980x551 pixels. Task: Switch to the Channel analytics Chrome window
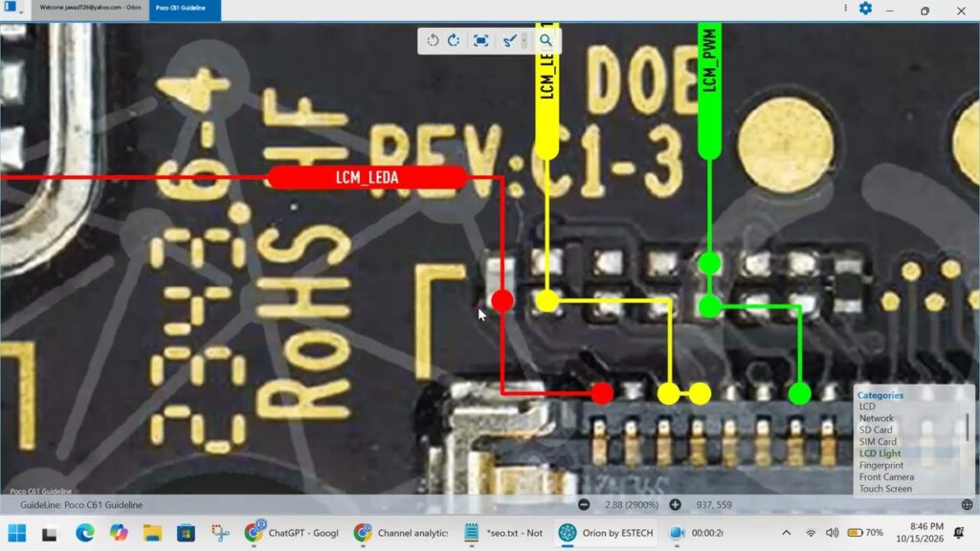(401, 533)
